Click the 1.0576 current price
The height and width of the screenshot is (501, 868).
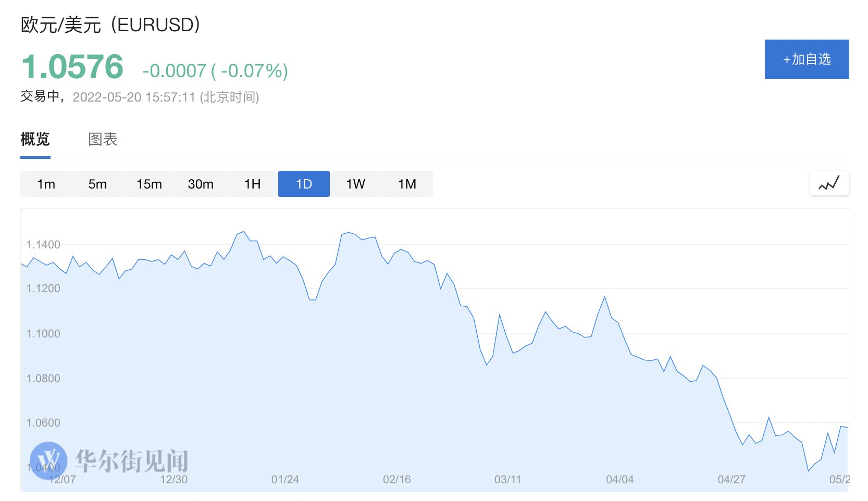(x=72, y=67)
